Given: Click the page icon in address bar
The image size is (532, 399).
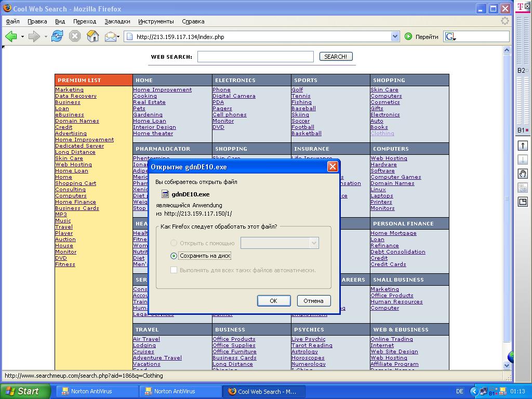Looking at the screenshot, I should click(x=129, y=37).
